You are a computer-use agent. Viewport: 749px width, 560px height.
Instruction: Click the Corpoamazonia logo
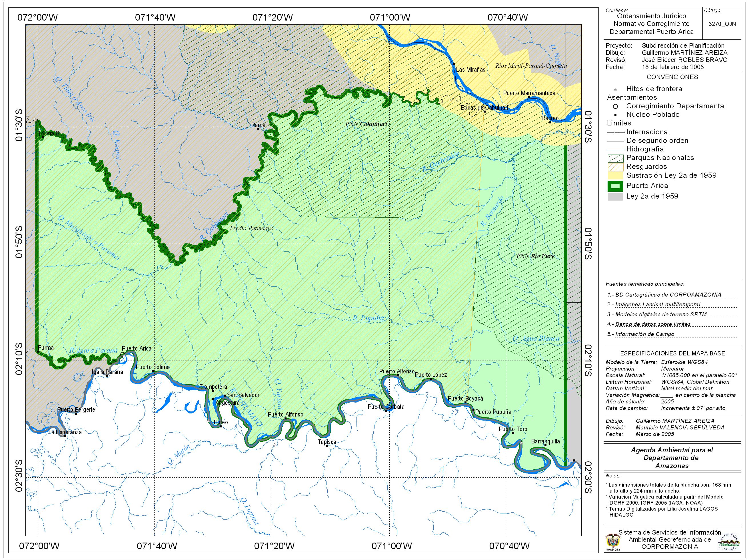[x=728, y=541]
